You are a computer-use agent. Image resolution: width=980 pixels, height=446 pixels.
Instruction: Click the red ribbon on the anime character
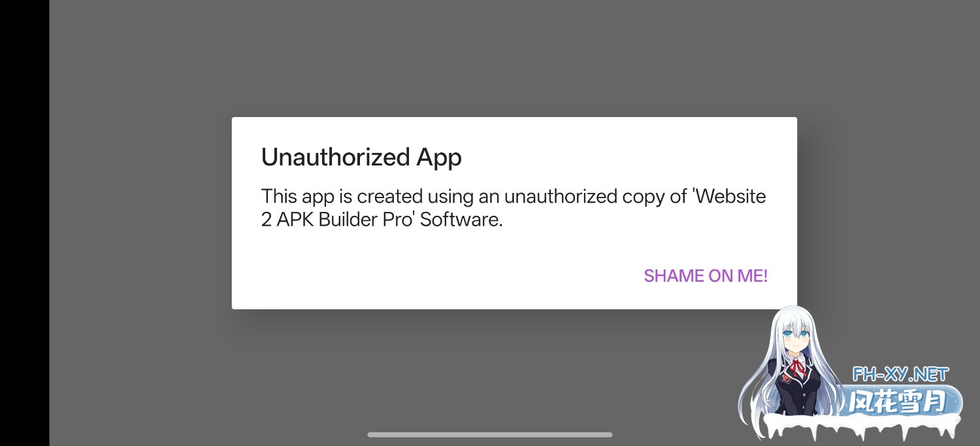click(796, 369)
